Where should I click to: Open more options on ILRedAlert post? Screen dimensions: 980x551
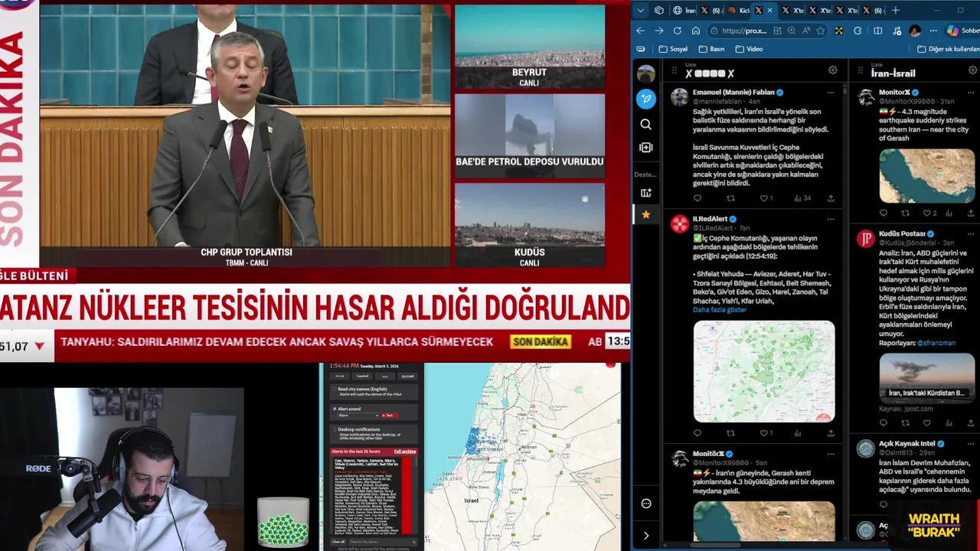(x=831, y=219)
